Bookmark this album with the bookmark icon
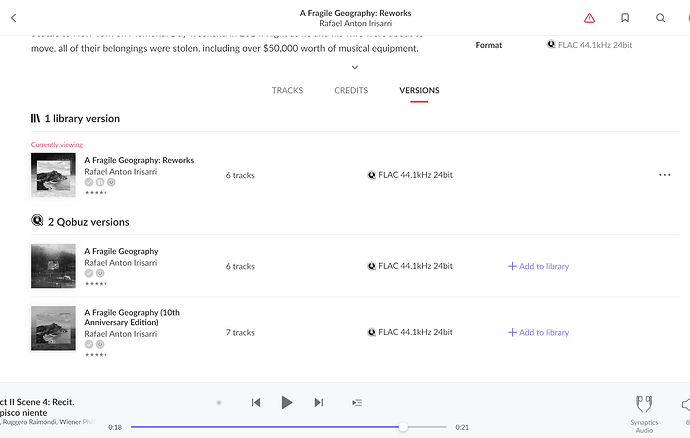 [625, 18]
